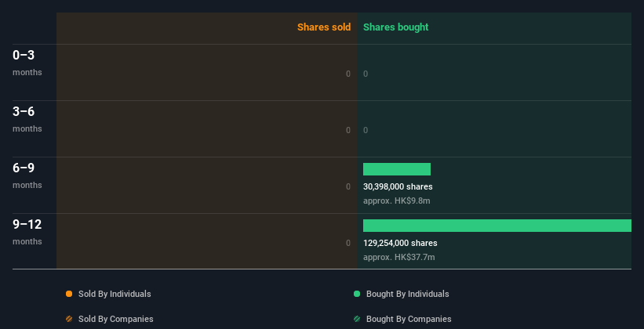This screenshot has width=644, height=329.
Task: Click shares sold 0 in 3–6 months row
Action: [348, 130]
